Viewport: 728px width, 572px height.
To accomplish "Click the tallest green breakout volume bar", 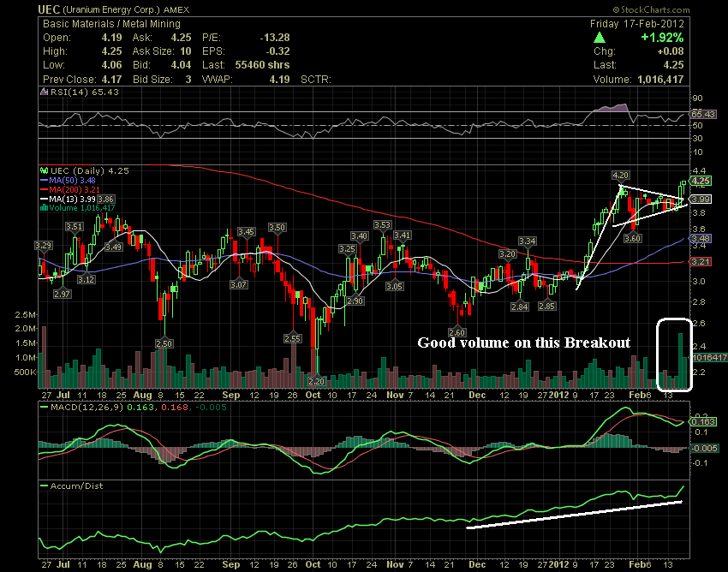I will tap(681, 360).
